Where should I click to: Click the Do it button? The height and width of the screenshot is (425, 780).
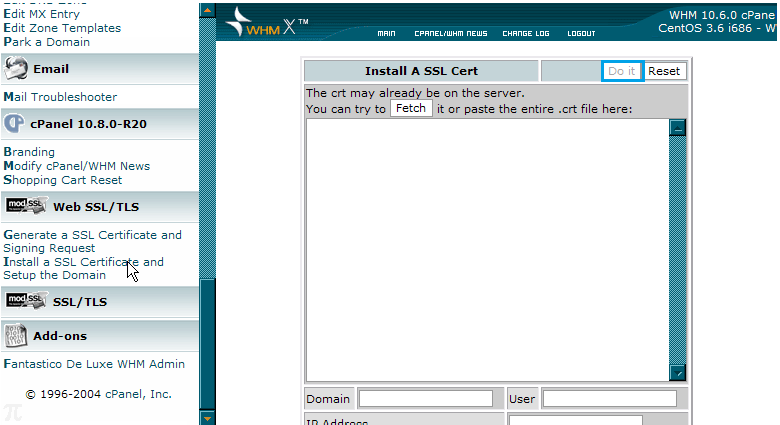click(x=622, y=71)
